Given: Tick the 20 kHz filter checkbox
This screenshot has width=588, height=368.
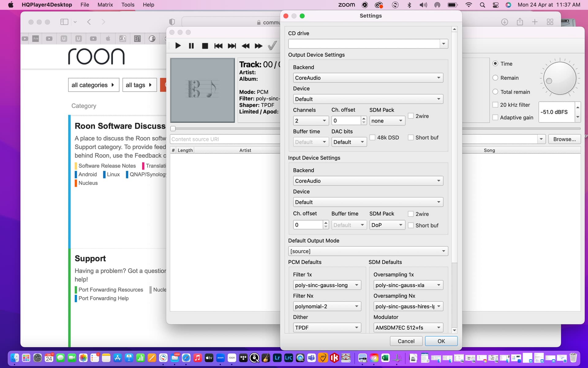Looking at the screenshot, I should click(x=495, y=105).
